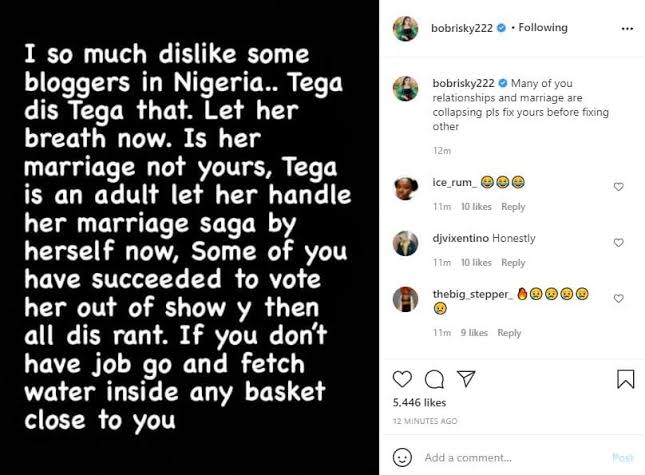Reply to the ice_rum_ comment
Screen dimensions: 645x475
[x=513, y=207]
